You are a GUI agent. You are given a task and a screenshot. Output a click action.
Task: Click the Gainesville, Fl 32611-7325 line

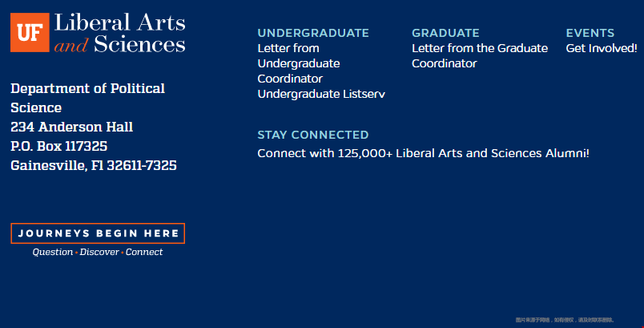94,166
